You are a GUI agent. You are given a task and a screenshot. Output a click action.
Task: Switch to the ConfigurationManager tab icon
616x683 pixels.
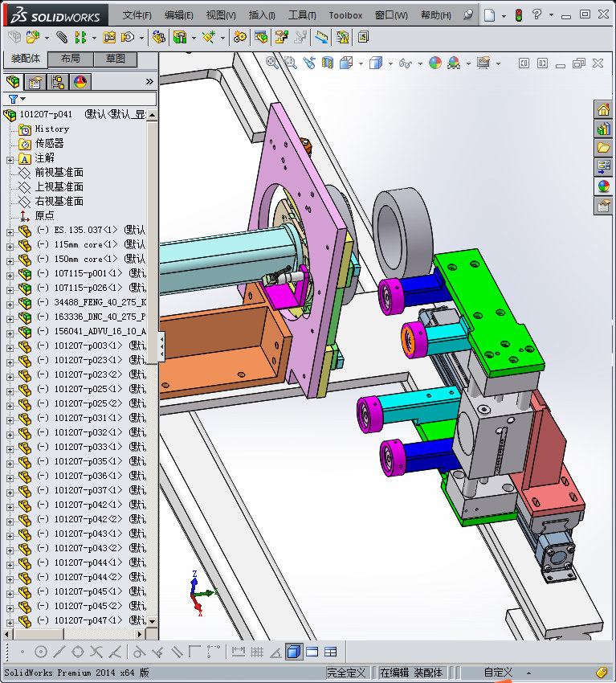tap(58, 82)
